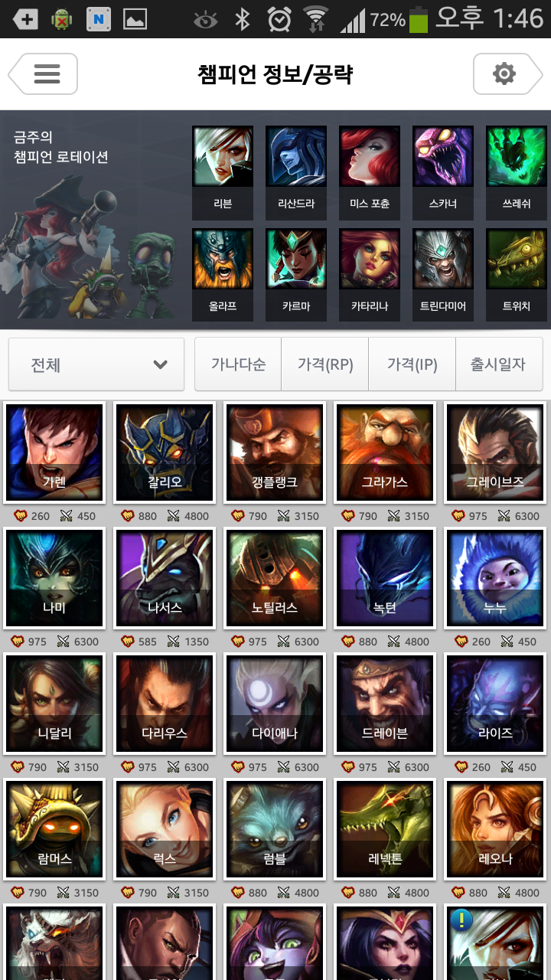This screenshot has width=551, height=980.
Task: Expand the 전체 filter dropdown
Action: (96, 364)
